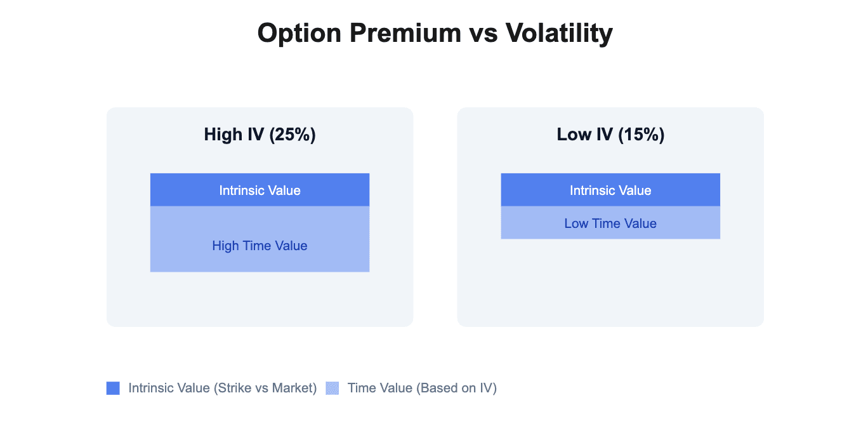Select legend label "Time Value (Based on IV)"
Image resolution: width=868 pixels, height=433 pixels.
pyautogui.click(x=422, y=388)
